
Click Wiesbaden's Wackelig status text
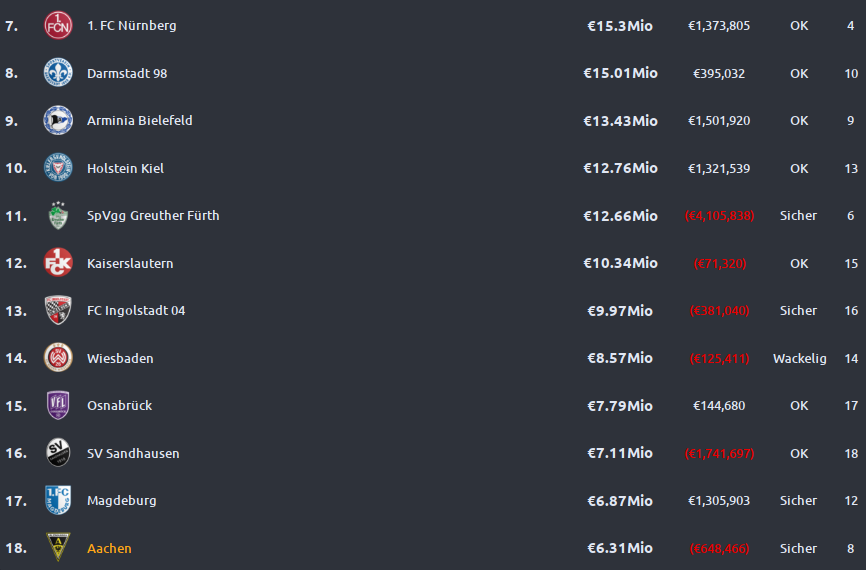tap(800, 359)
